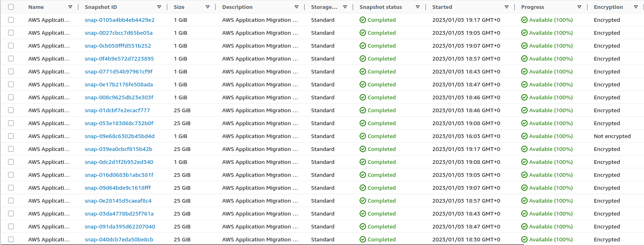Screen dimensions: 644x245
Task: Sort snapshots using the Size column arrow
Action: [x=208, y=7]
